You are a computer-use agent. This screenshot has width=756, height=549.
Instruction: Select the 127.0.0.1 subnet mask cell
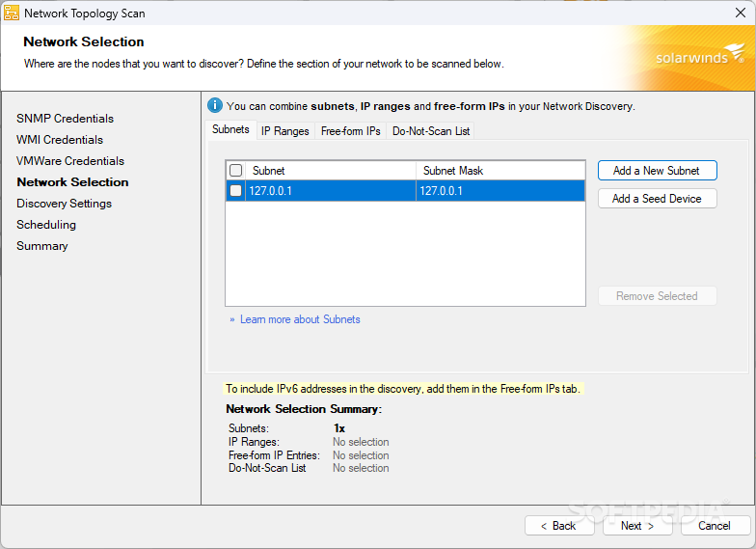pyautogui.click(x=500, y=191)
